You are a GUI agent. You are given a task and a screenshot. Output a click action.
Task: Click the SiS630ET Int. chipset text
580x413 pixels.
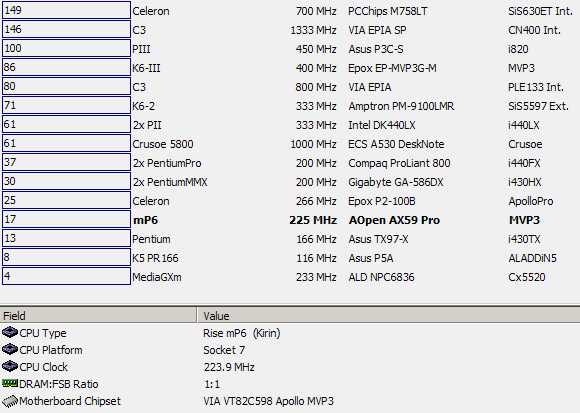coord(540,11)
